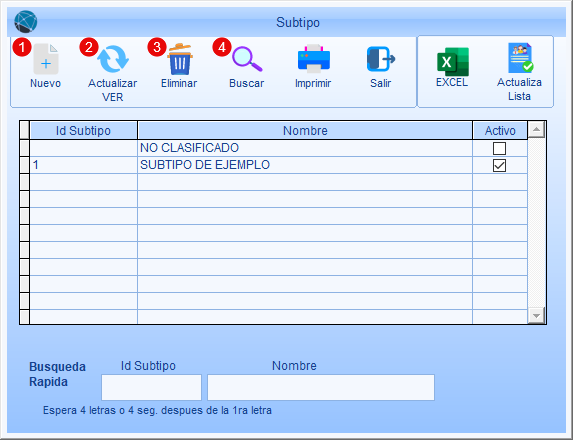
Task: Click the Eliminar trash can icon
Action: (x=179, y=59)
